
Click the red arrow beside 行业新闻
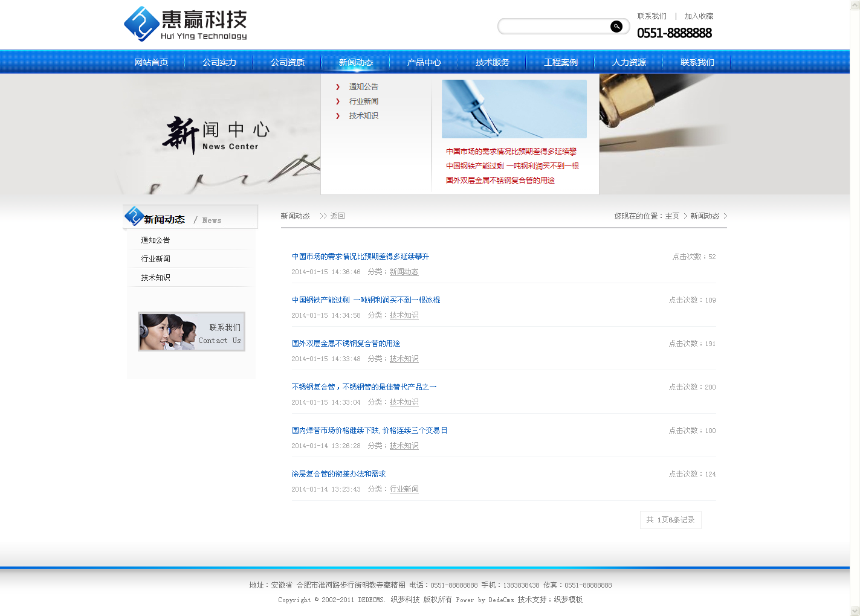click(338, 101)
